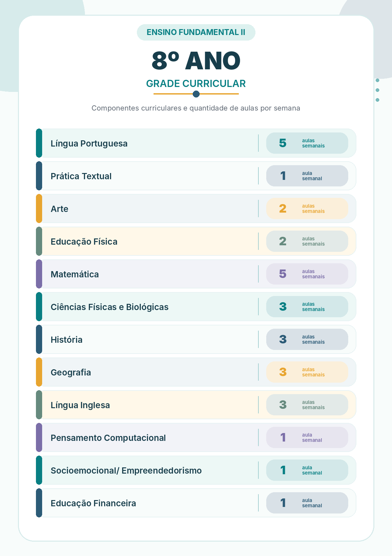Click the purple bar beside Pensamento Computacional
The image size is (392, 556).
(x=39, y=438)
